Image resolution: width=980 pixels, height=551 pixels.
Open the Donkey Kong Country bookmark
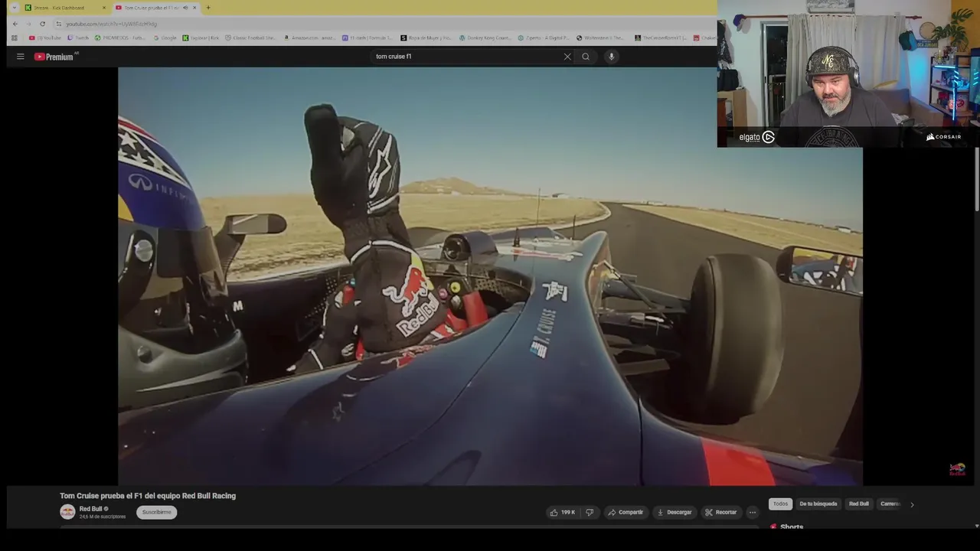[x=485, y=37]
